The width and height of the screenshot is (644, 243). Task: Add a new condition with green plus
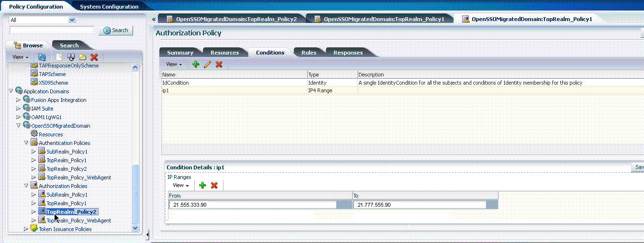195,64
